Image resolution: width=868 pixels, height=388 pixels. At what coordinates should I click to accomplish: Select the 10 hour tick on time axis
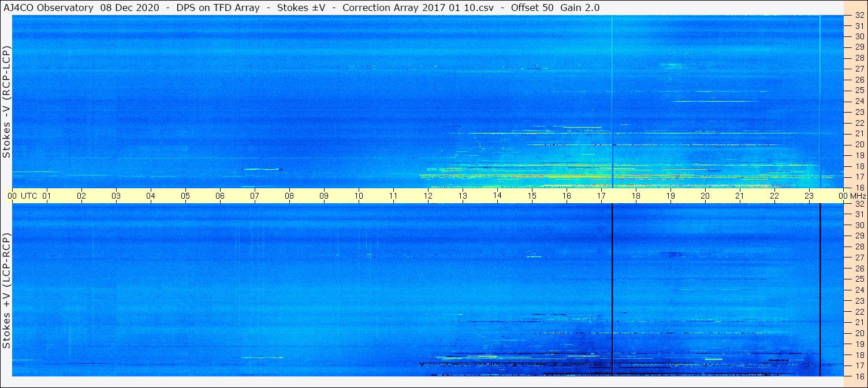pyautogui.click(x=359, y=196)
